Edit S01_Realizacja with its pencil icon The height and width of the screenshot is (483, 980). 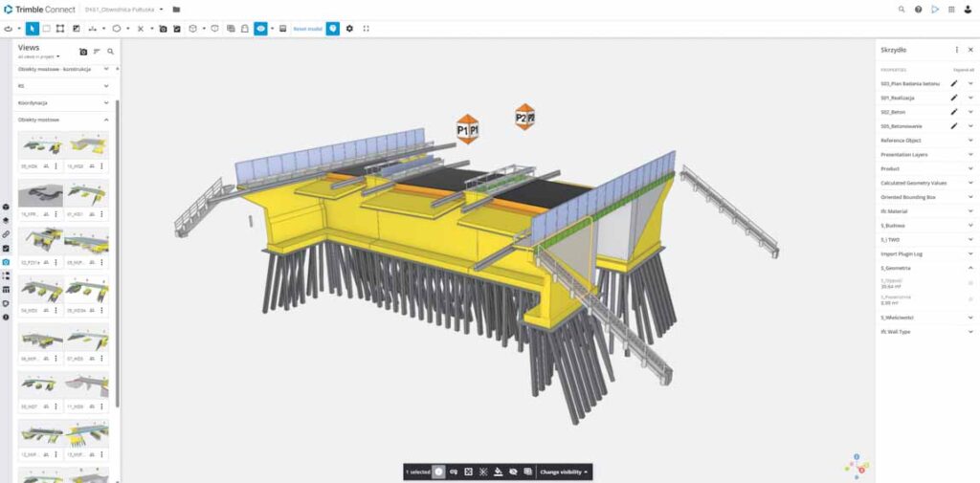(x=954, y=98)
